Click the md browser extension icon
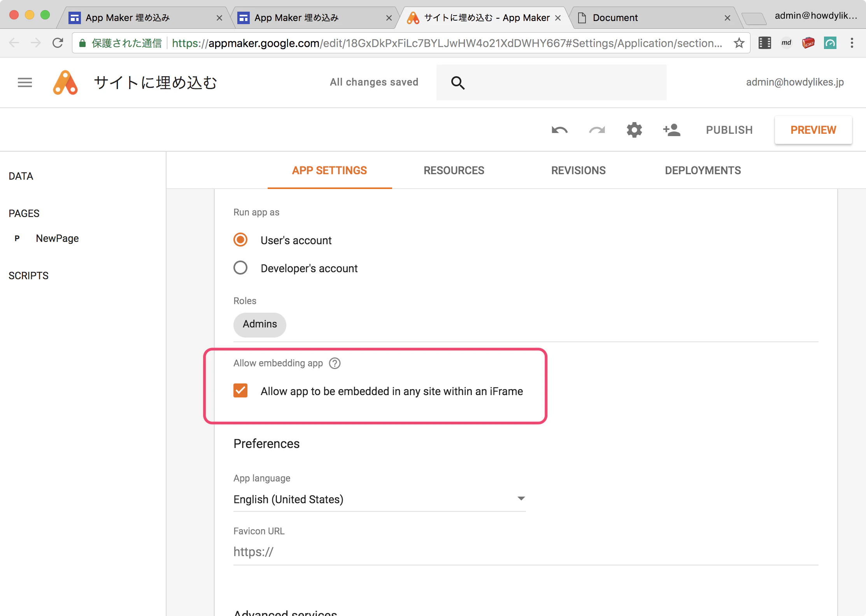Viewport: 866px width, 616px height. pos(786,43)
